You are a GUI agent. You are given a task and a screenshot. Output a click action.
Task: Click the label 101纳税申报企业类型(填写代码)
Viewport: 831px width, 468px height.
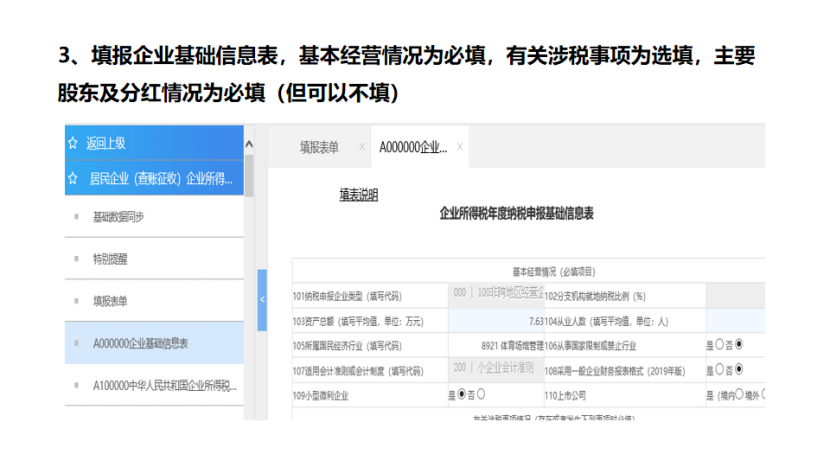(x=347, y=296)
